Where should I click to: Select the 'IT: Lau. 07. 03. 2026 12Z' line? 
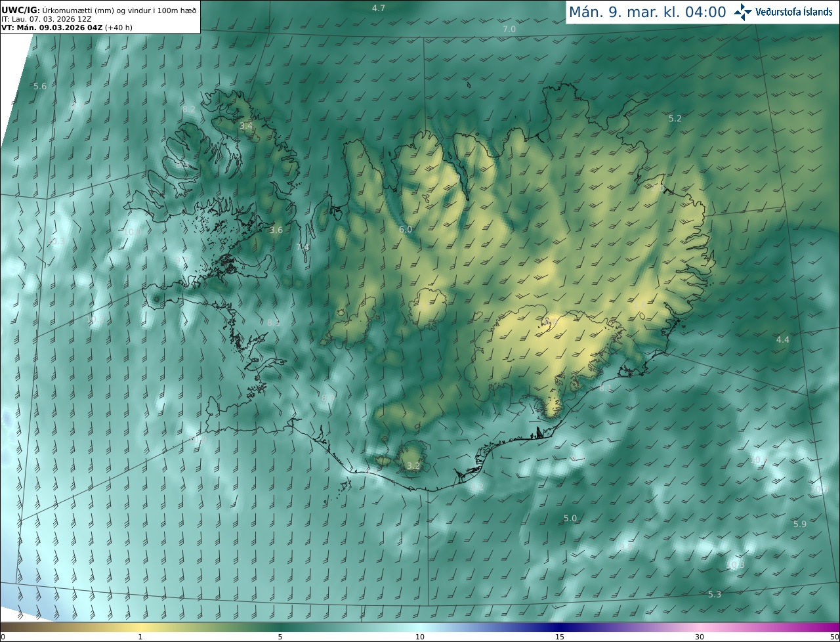coord(47,19)
